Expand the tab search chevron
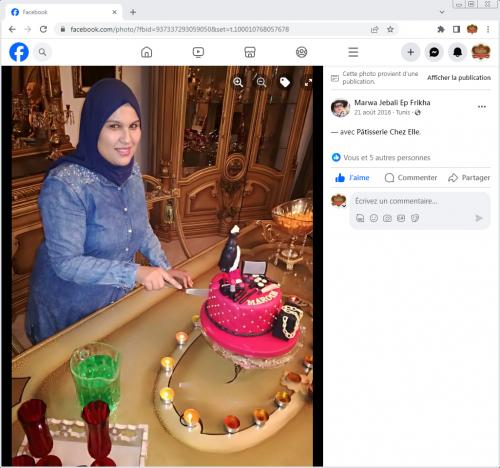Screen dimensions: 500x468 (x=442, y=12)
